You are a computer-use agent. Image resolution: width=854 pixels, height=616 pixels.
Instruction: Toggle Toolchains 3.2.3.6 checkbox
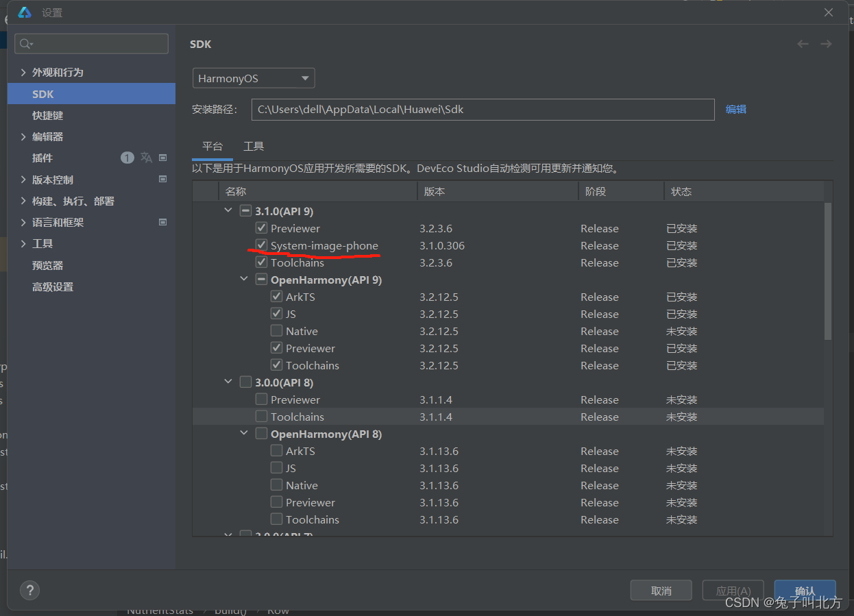pyautogui.click(x=261, y=262)
